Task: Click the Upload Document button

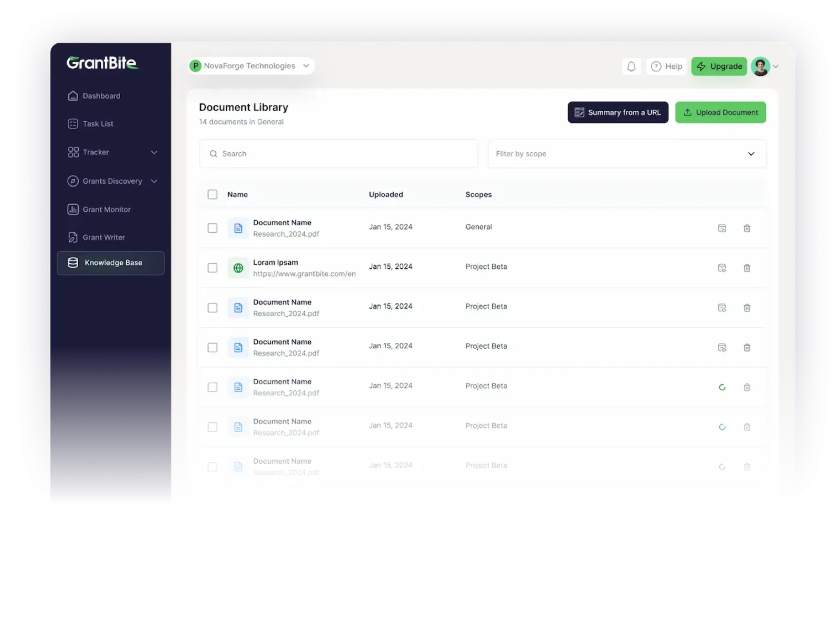Action: [720, 112]
